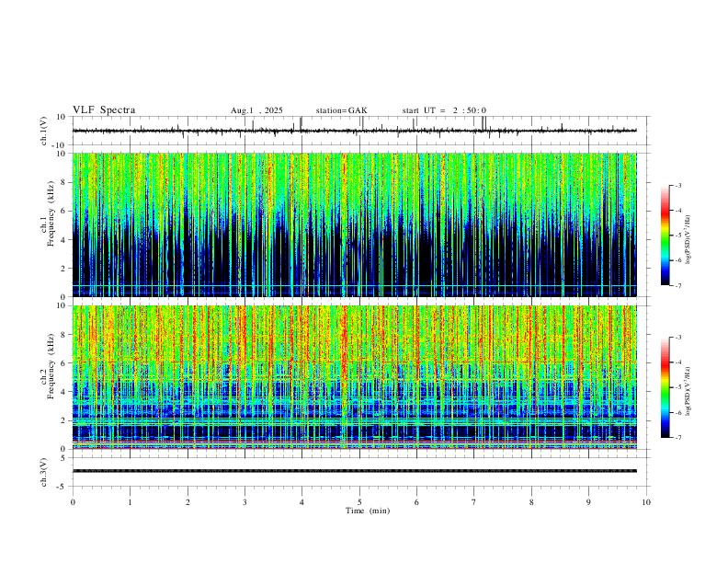The width and height of the screenshot is (728, 563).
Task: Click the ch.1 voltage waveform trace panel
Action: (361, 131)
